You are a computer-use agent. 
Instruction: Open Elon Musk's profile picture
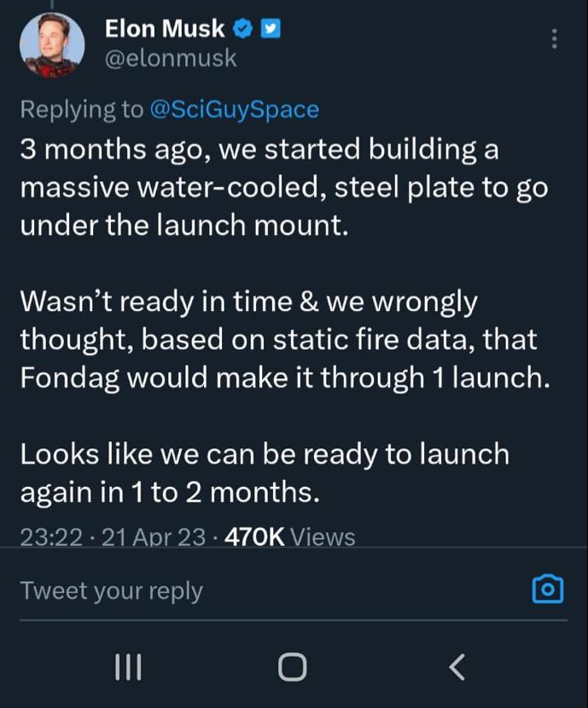52,45
